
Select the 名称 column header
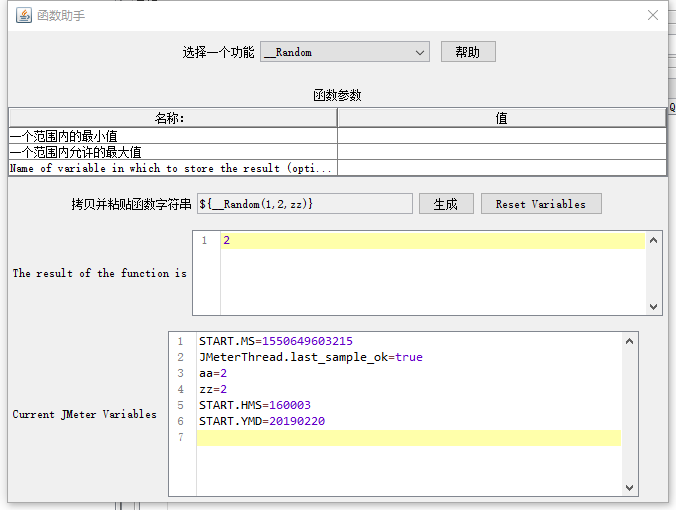tap(173, 118)
